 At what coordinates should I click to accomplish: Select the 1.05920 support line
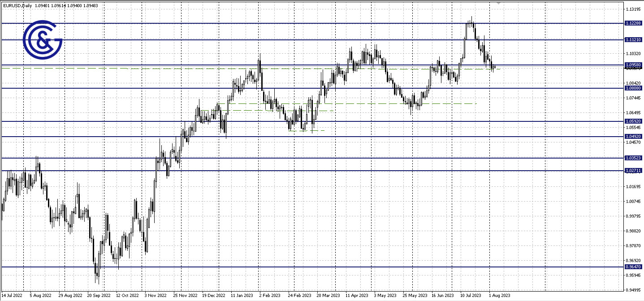pos(134,121)
